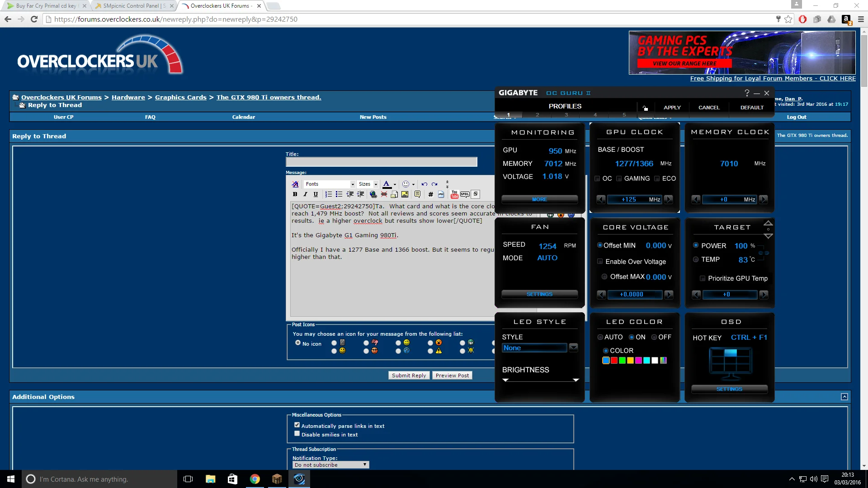
Task: Click the underline icon in the editor toolbar
Action: point(316,194)
